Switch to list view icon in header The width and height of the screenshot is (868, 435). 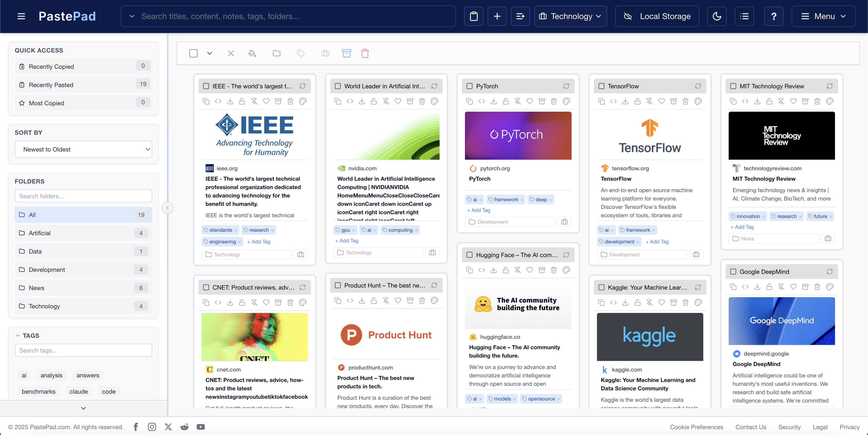tap(744, 16)
